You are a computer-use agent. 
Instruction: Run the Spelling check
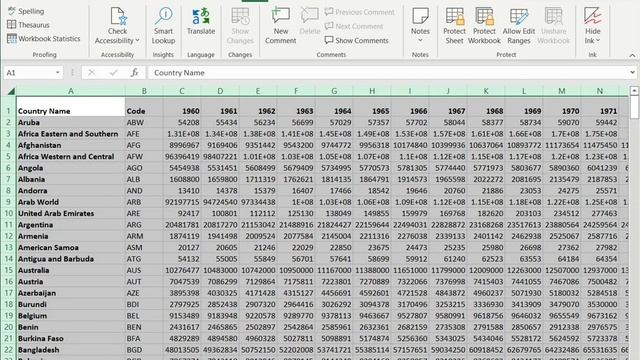pos(26,11)
